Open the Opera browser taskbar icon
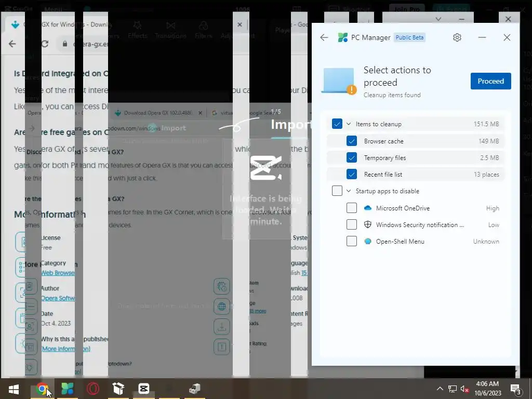 tap(93, 389)
